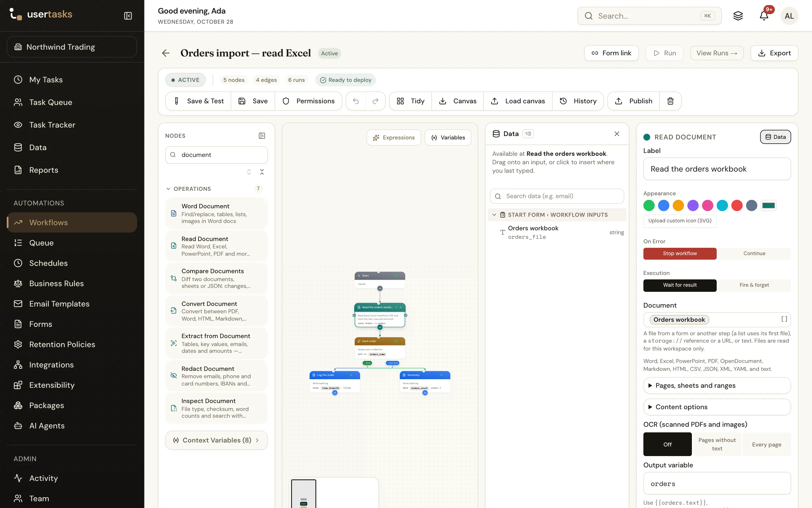Open Context Variables (8)
Screen dimensions: 812x508
pos(217,440)
